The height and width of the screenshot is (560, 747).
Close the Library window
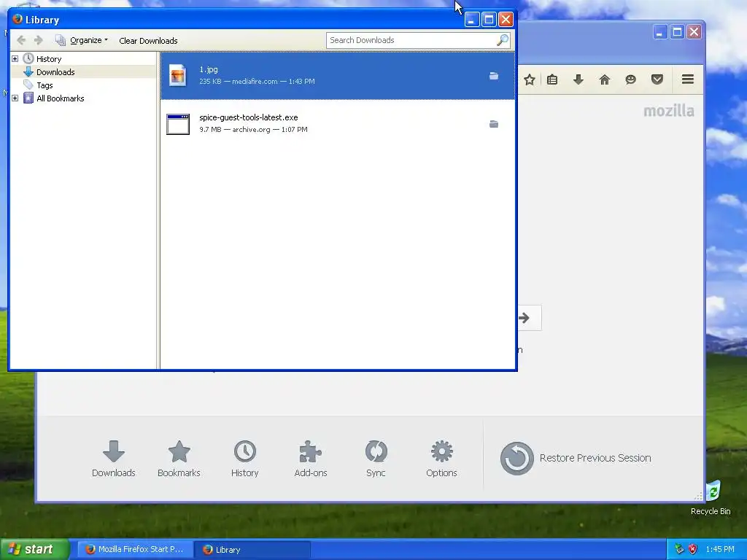click(506, 20)
